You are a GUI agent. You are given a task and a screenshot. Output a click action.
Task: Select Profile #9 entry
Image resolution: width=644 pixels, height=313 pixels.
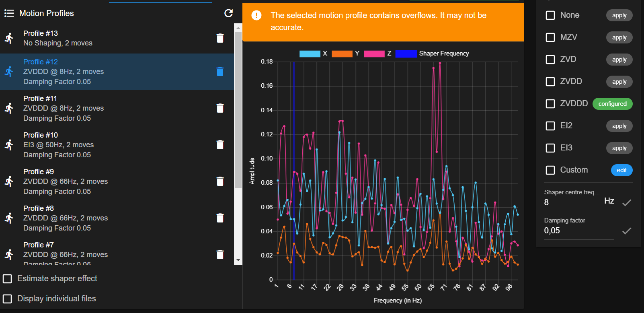117,181
